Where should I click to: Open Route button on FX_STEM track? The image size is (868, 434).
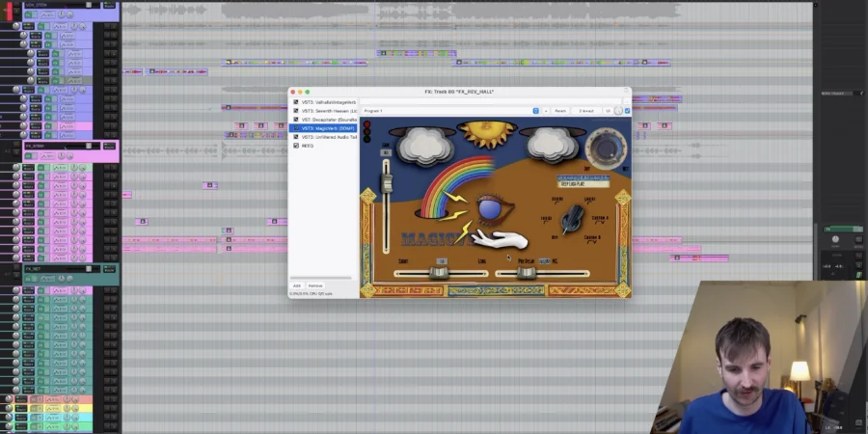pos(110,147)
